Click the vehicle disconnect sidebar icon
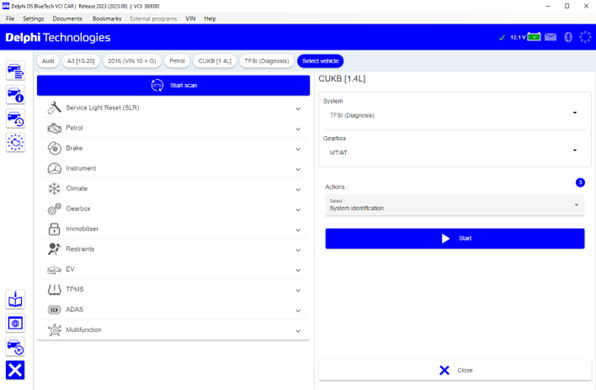The height and width of the screenshot is (390, 596). (15, 347)
